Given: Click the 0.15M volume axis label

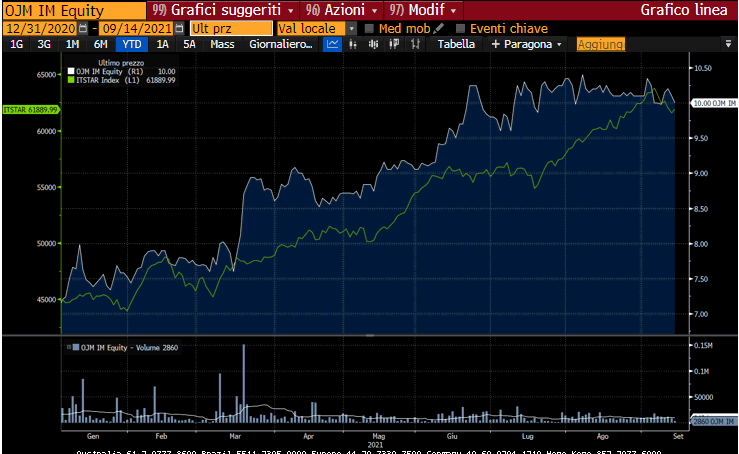Looking at the screenshot, I should [704, 346].
